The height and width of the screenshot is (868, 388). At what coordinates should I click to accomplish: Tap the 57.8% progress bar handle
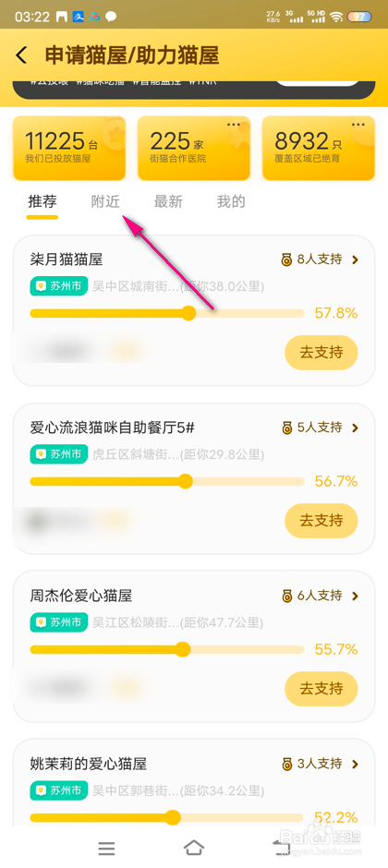(x=188, y=313)
